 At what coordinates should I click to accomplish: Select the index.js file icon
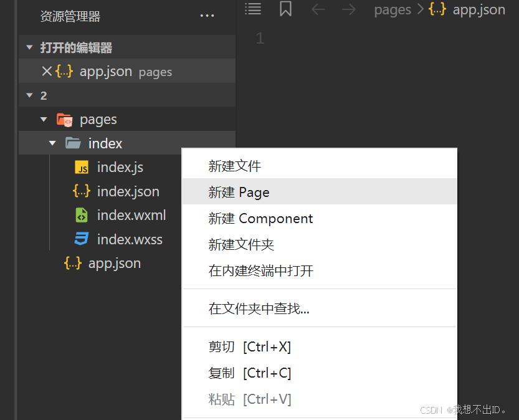(83, 167)
